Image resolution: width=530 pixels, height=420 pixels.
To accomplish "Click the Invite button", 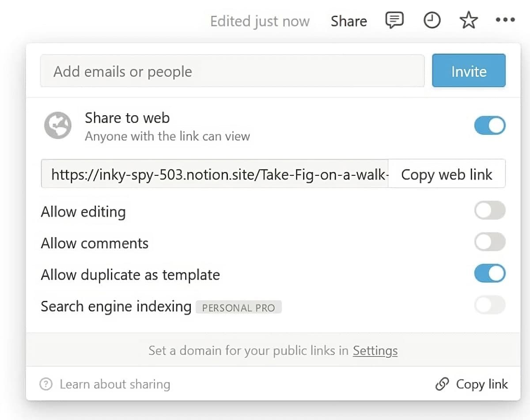I will (469, 71).
